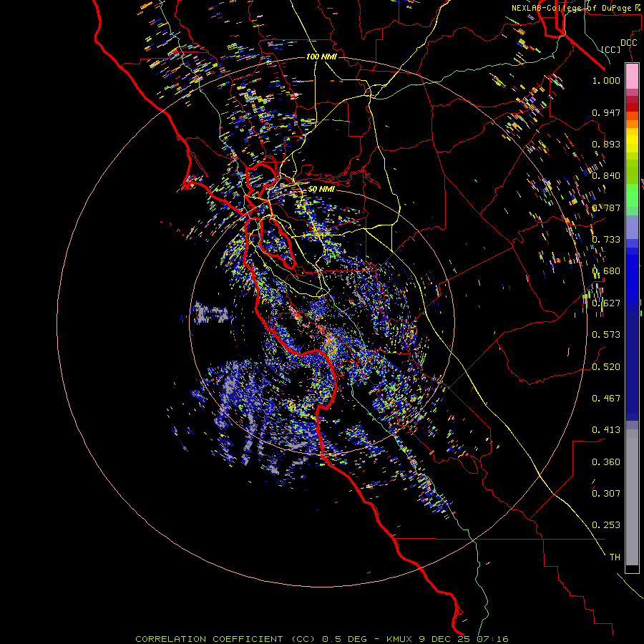Select the 1.000 scale value

pyautogui.click(x=606, y=80)
